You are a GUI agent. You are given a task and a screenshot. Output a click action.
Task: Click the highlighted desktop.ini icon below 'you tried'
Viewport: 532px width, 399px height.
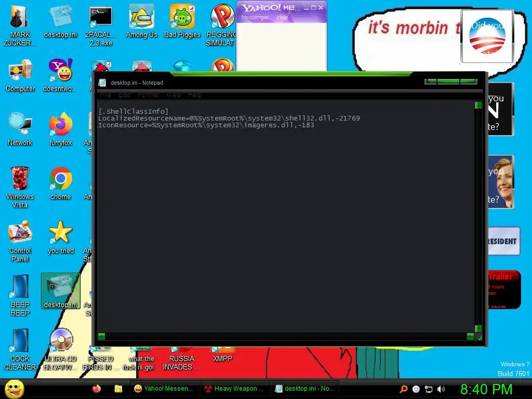60,291
